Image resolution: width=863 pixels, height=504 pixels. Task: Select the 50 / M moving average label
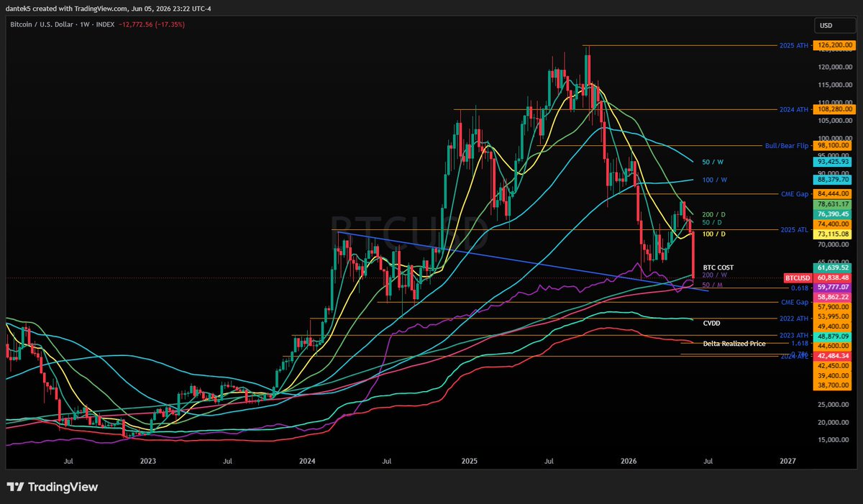click(713, 286)
